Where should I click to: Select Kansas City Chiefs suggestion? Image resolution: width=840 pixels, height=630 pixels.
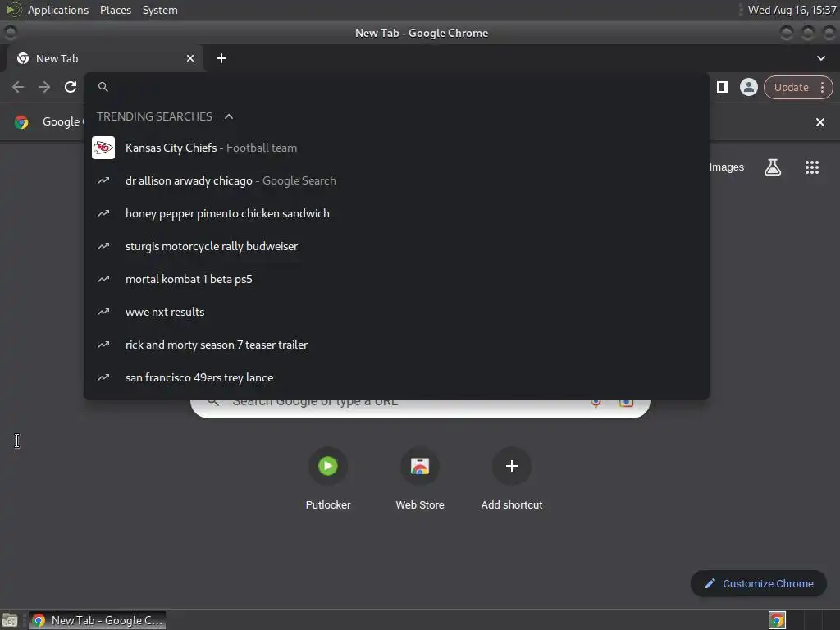(396, 148)
